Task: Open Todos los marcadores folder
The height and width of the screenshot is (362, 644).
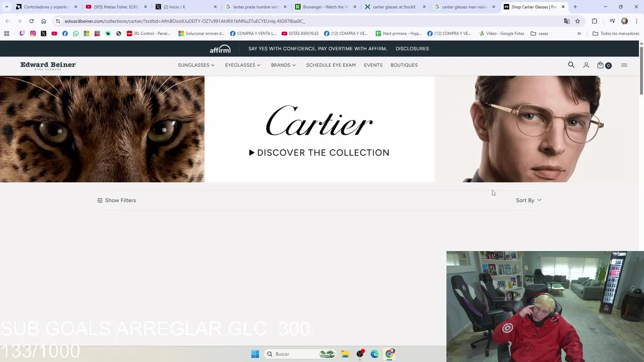Action: pos(616,34)
